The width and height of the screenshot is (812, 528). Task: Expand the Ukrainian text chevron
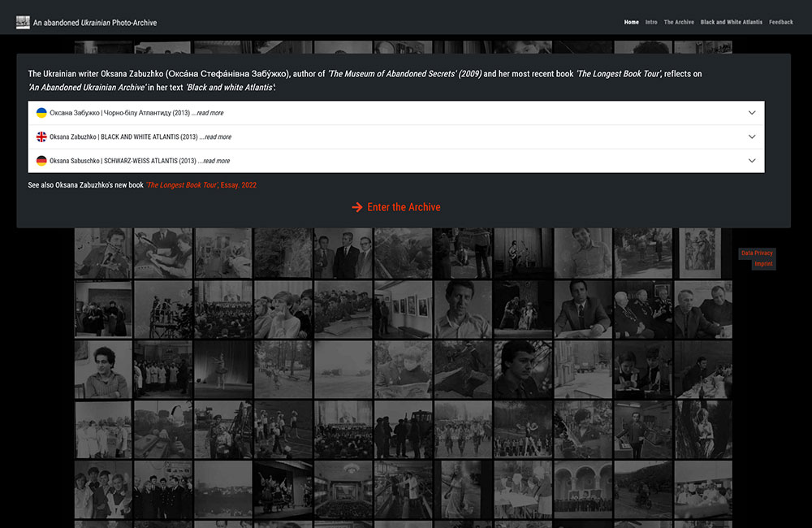pyautogui.click(x=752, y=113)
